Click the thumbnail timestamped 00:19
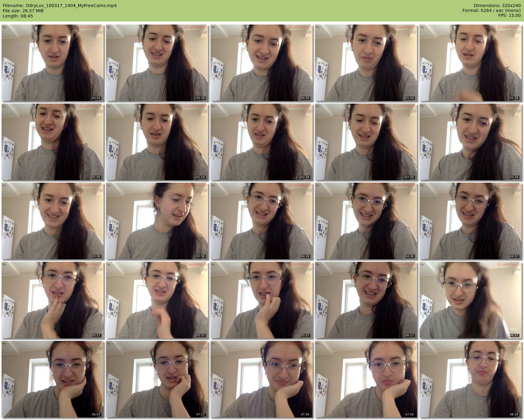The width and height of the screenshot is (524, 420). [x=53, y=63]
